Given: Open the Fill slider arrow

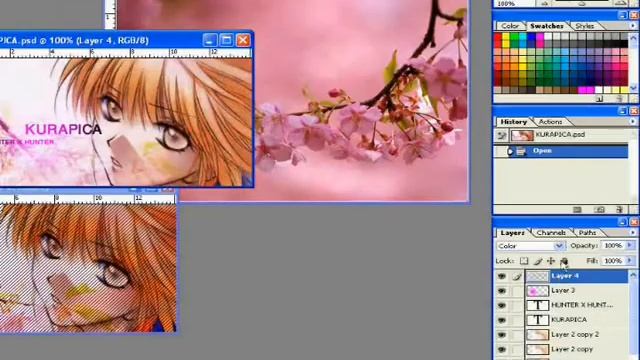Looking at the screenshot, I should (630, 260).
